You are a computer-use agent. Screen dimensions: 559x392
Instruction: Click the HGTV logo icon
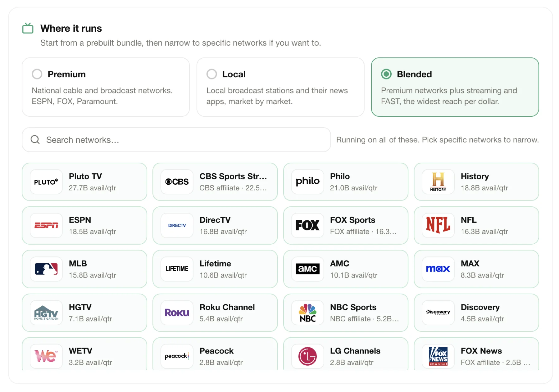(46, 313)
